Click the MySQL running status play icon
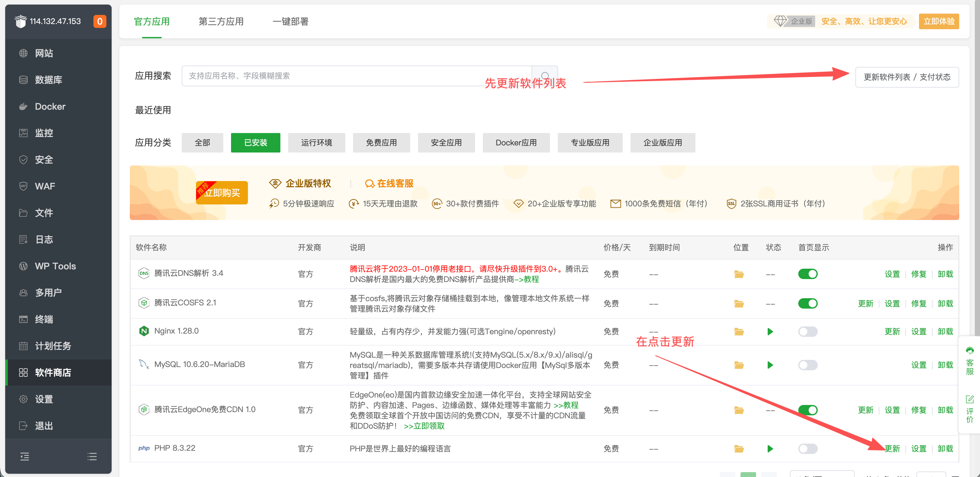 tap(770, 365)
